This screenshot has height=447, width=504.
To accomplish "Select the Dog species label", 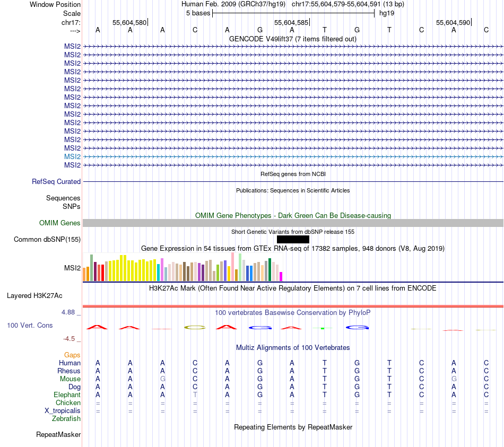I will click(75, 387).
